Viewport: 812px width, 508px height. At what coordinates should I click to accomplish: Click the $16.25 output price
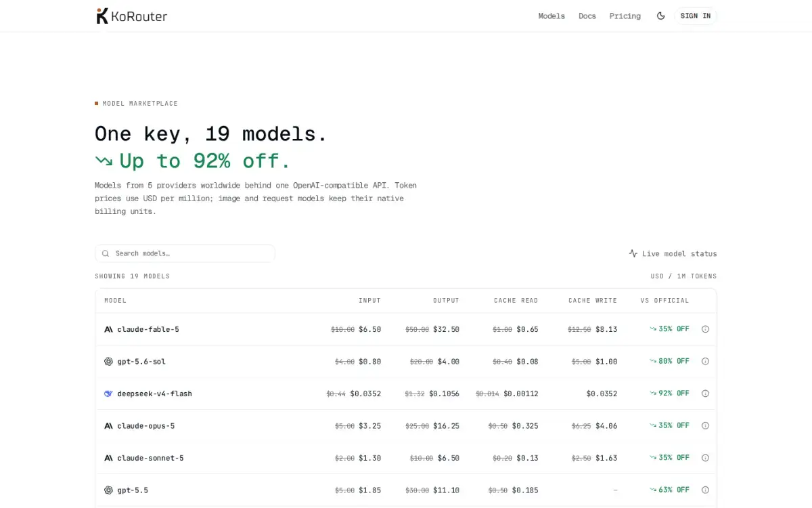446,425
